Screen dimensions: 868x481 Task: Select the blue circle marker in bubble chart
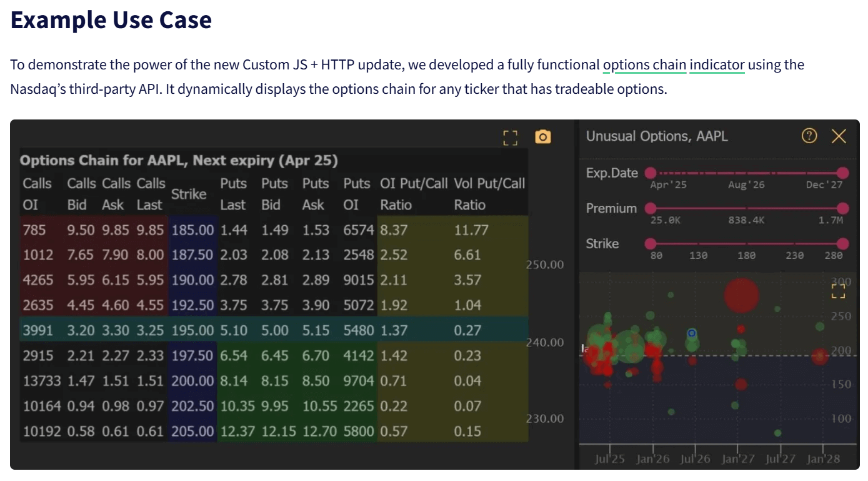pyautogui.click(x=692, y=333)
